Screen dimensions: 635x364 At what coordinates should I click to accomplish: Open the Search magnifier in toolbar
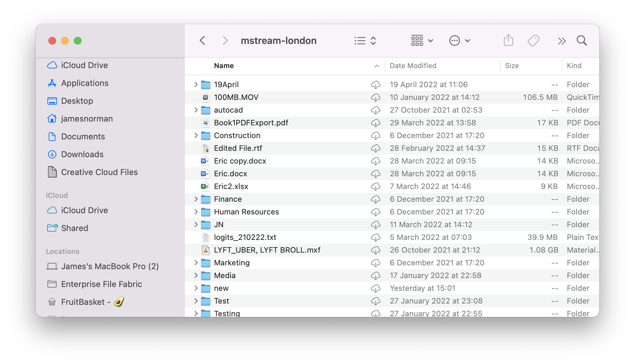(x=581, y=40)
